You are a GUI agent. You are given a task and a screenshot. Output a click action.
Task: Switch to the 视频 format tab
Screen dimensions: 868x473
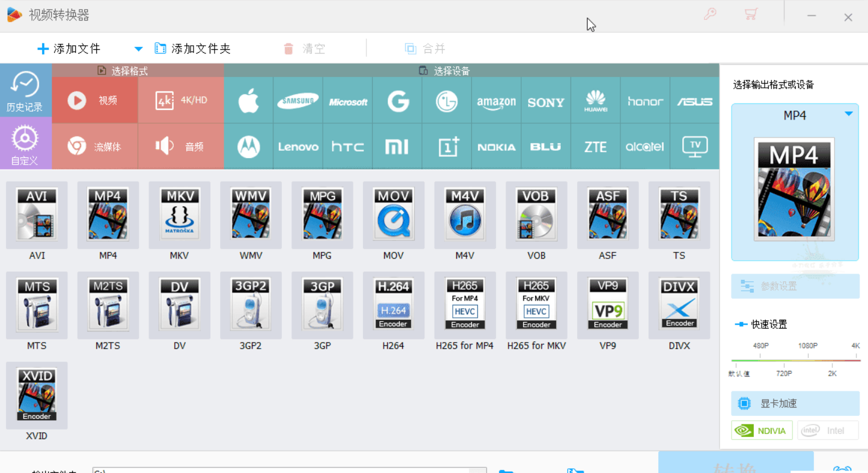coord(95,100)
